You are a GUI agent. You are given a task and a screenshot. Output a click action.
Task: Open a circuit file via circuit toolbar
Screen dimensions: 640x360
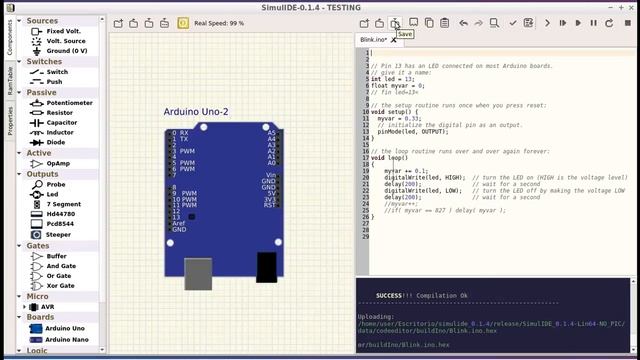(133, 23)
